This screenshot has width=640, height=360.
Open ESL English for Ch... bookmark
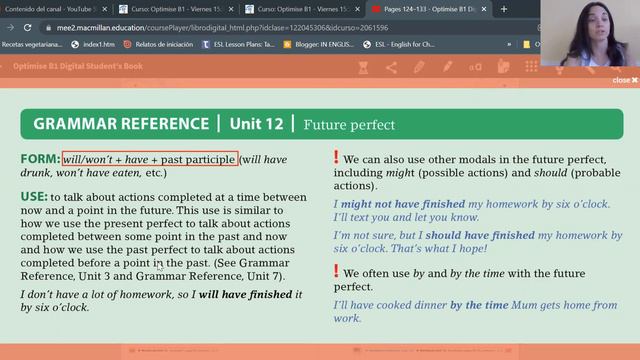399,44
